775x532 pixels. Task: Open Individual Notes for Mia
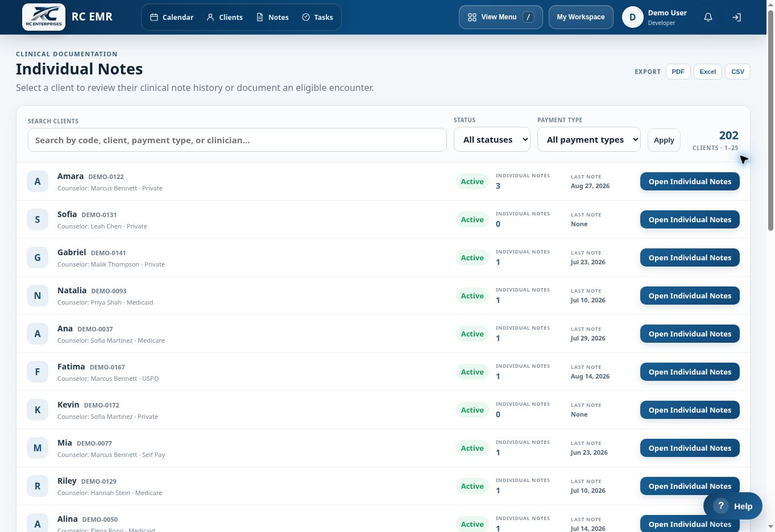point(690,448)
